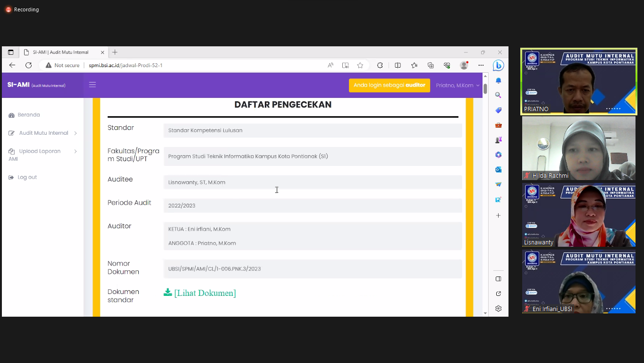The width and height of the screenshot is (644, 363).
Task: Click ANGGOTA : Priatno, M.Kom text
Action: pyautogui.click(x=202, y=243)
